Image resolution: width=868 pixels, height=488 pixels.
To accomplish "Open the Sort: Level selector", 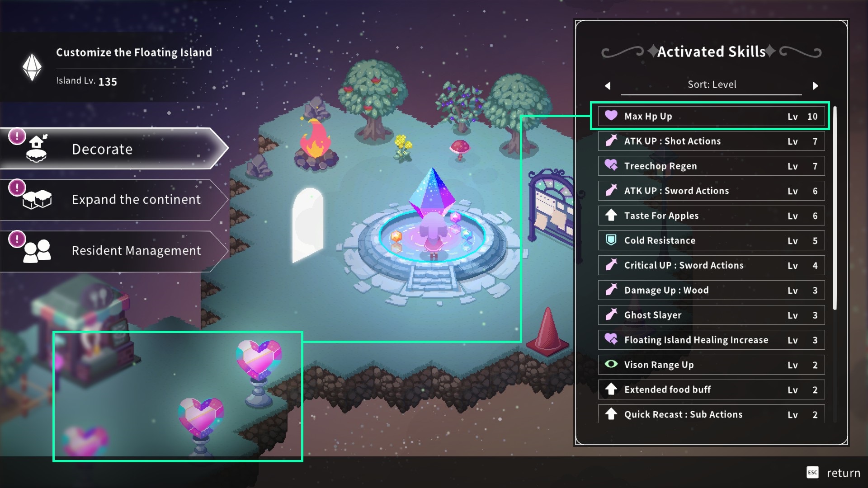I will pos(712,84).
